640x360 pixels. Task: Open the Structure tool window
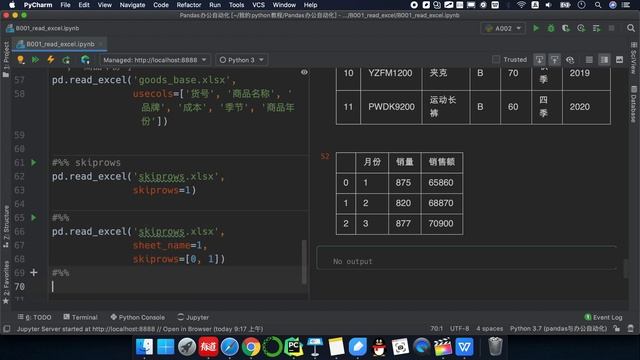(6, 227)
